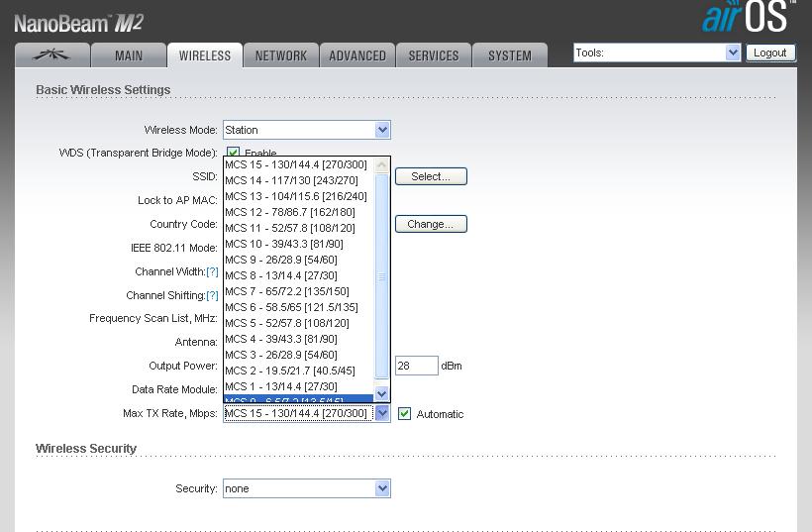Expand the Security dropdown
The height and width of the screenshot is (532, 812).
(382, 488)
